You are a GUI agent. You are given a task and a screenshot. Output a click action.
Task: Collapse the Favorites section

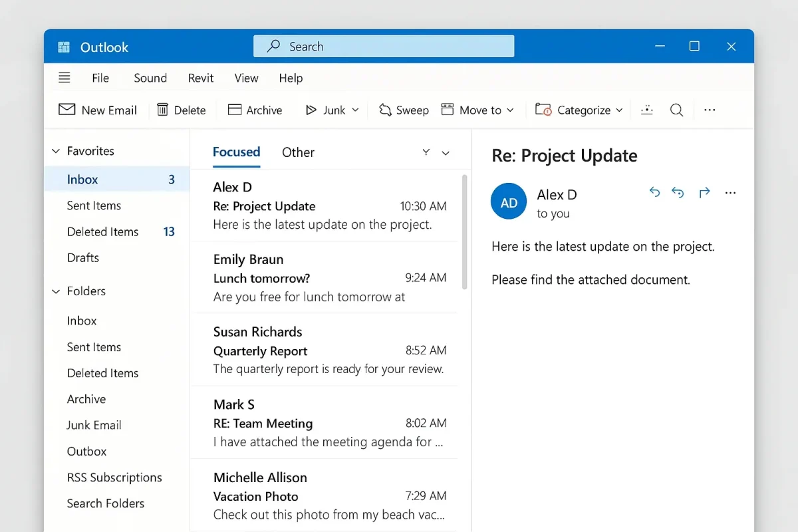(56, 152)
